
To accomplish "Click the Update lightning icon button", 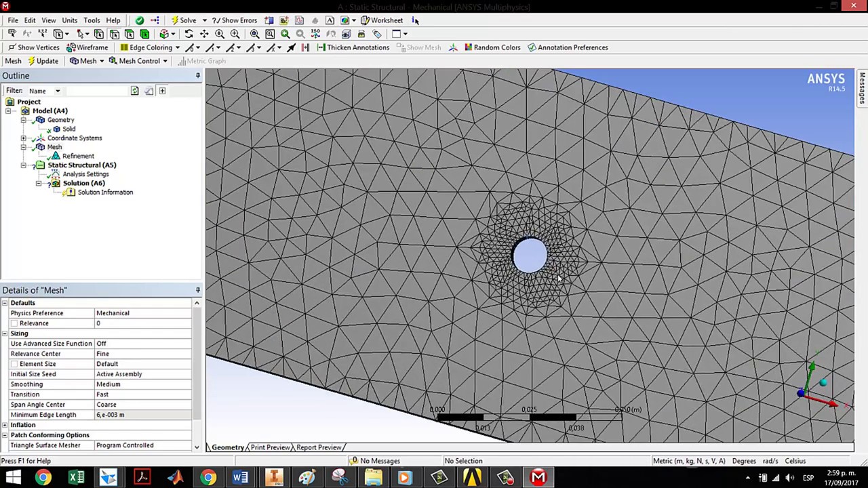I will (43, 61).
